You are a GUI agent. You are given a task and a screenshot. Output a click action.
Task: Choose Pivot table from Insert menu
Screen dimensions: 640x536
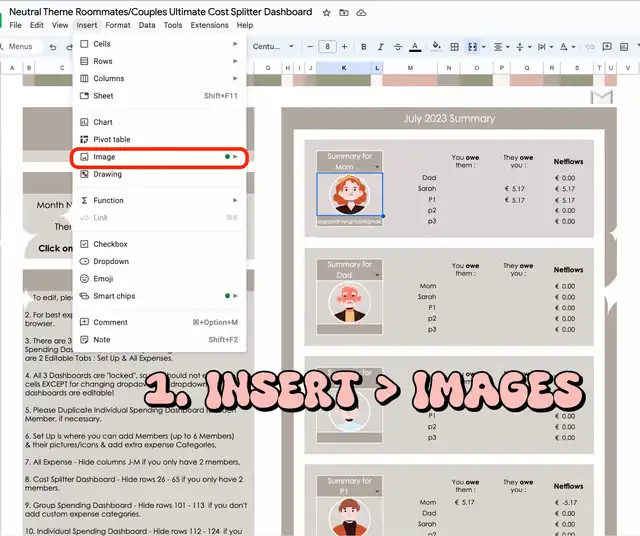112,139
